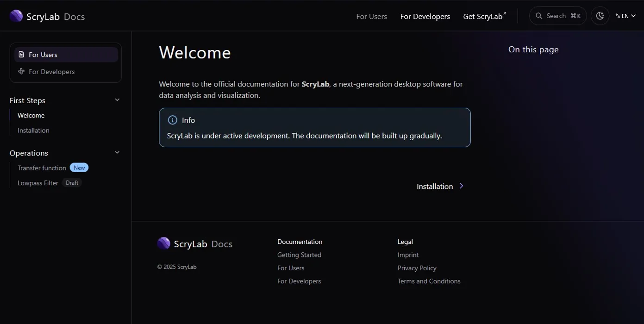Open the Privacy Policy

point(417,268)
